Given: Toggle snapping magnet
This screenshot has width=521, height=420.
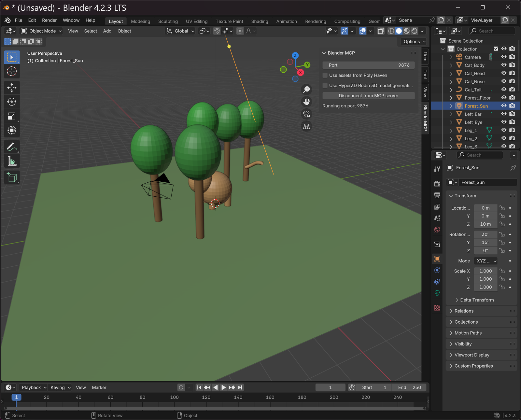Looking at the screenshot, I should click(217, 31).
